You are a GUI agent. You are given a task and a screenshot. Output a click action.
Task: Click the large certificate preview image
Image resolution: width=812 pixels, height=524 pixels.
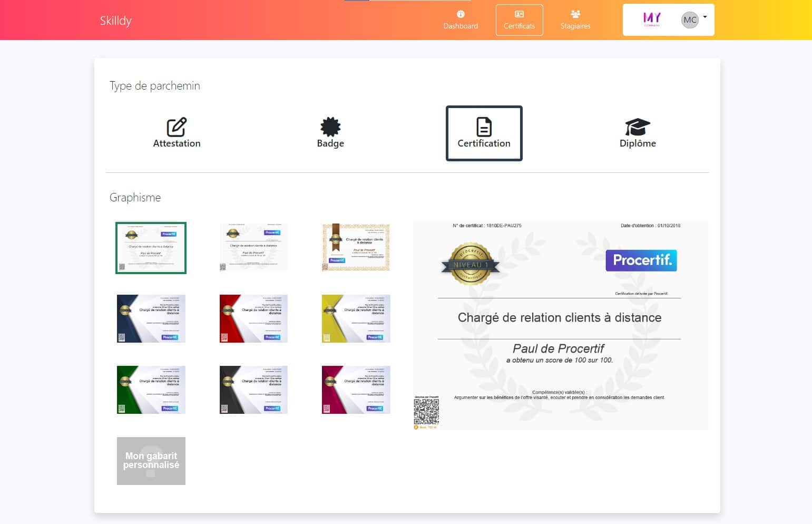click(560, 325)
